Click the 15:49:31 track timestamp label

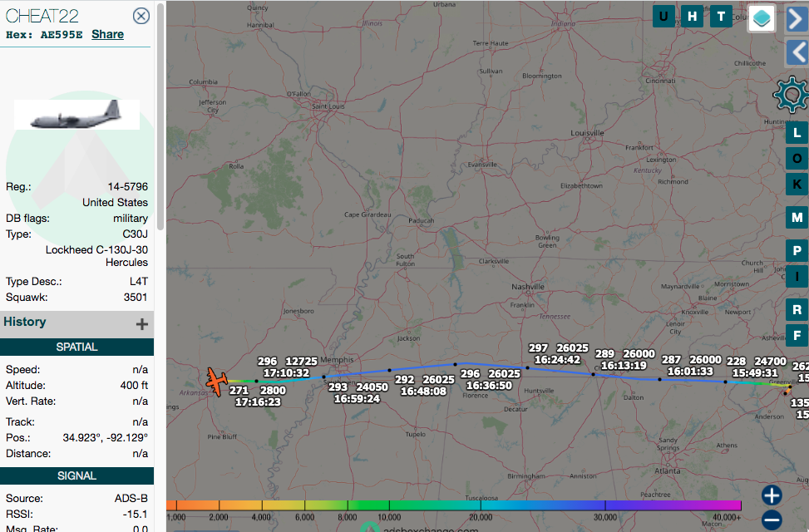tap(755, 373)
